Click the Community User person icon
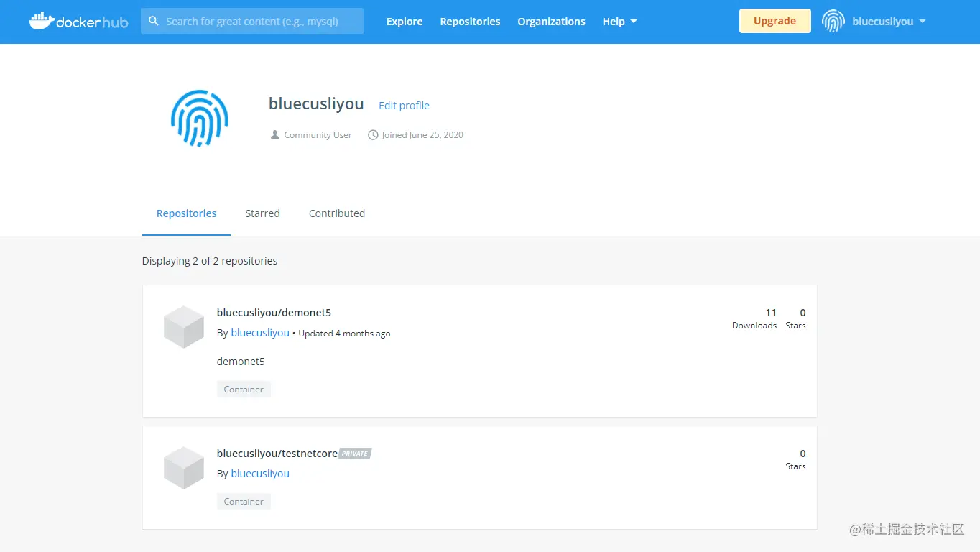This screenshot has height=552, width=980. (274, 134)
